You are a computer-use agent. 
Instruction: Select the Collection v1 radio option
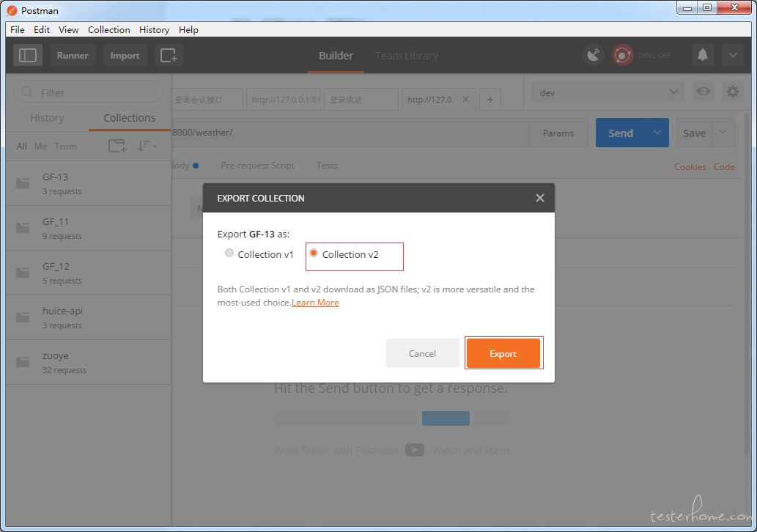coord(229,253)
